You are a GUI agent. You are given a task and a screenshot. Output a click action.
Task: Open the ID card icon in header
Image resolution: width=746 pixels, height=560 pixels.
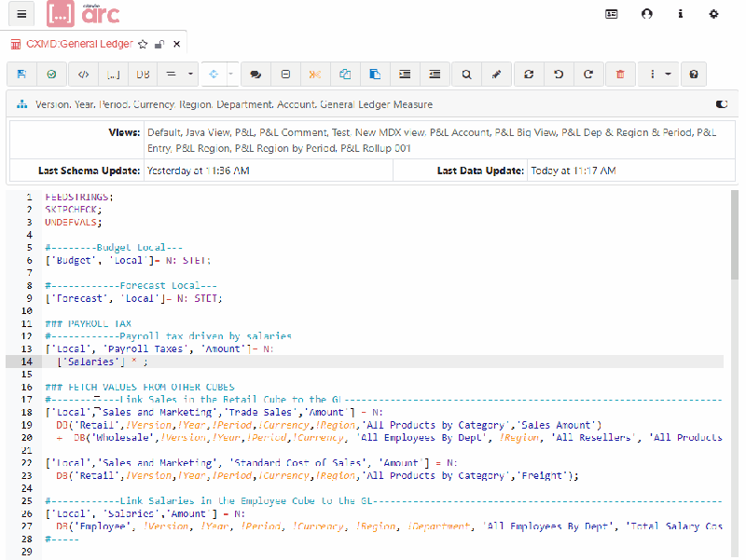pyautogui.click(x=612, y=14)
